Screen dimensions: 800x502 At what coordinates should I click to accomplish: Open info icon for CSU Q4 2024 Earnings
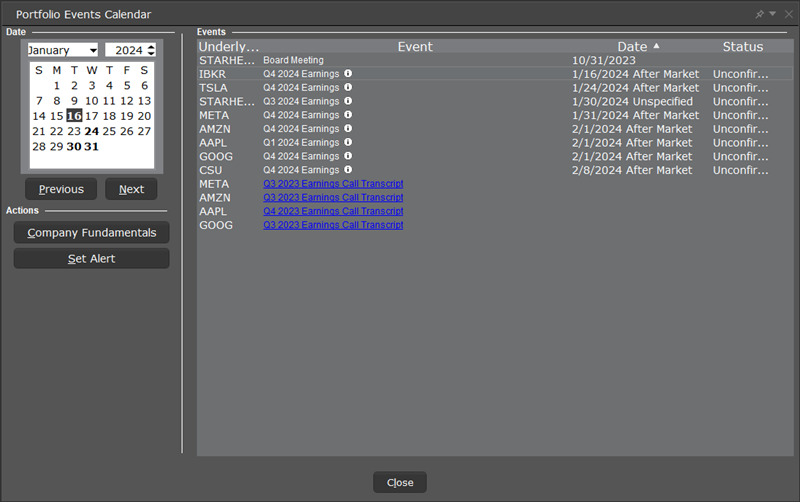348,170
